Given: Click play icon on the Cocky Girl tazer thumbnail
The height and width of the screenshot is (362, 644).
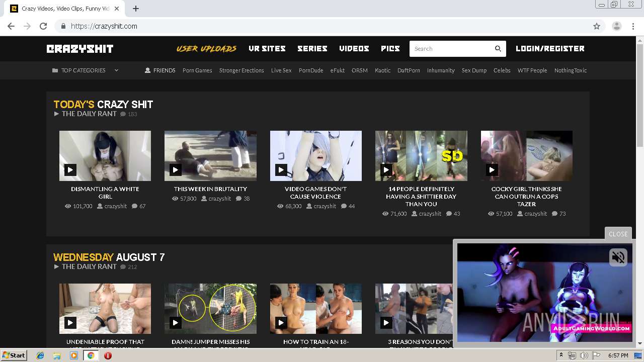Looking at the screenshot, I should pos(492,170).
